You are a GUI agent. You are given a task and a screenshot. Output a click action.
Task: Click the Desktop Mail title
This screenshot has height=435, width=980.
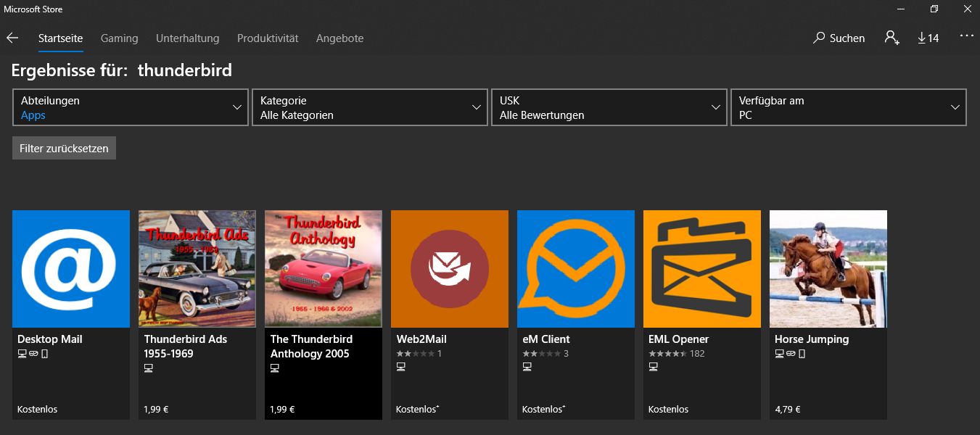coord(50,339)
